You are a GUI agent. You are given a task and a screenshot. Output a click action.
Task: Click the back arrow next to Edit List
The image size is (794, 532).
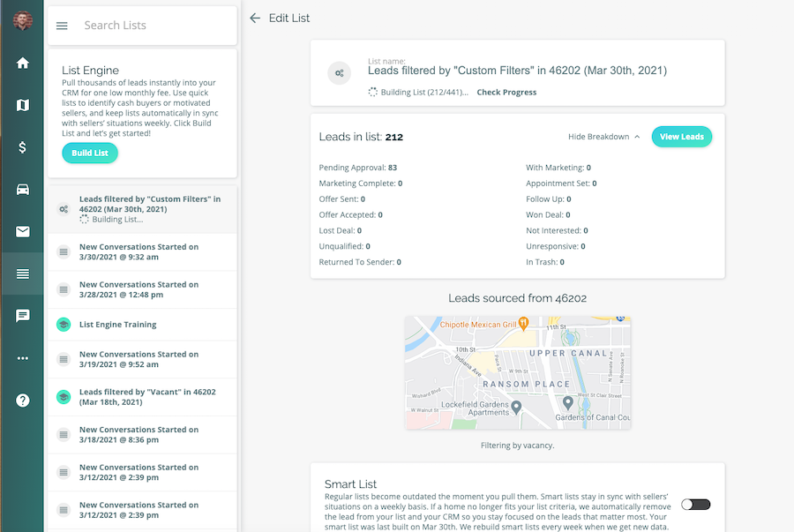tap(254, 18)
